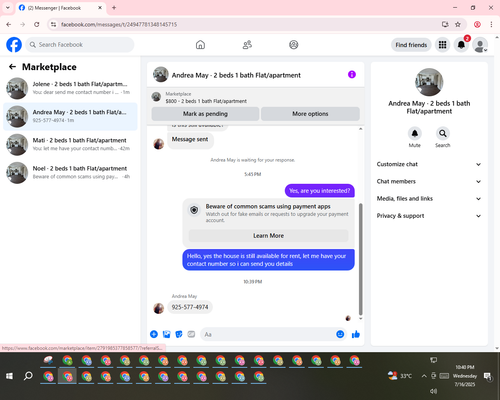Viewport: 500px width, 400px height.
Task: Attach a photo with the image icon
Action: (x=166, y=334)
